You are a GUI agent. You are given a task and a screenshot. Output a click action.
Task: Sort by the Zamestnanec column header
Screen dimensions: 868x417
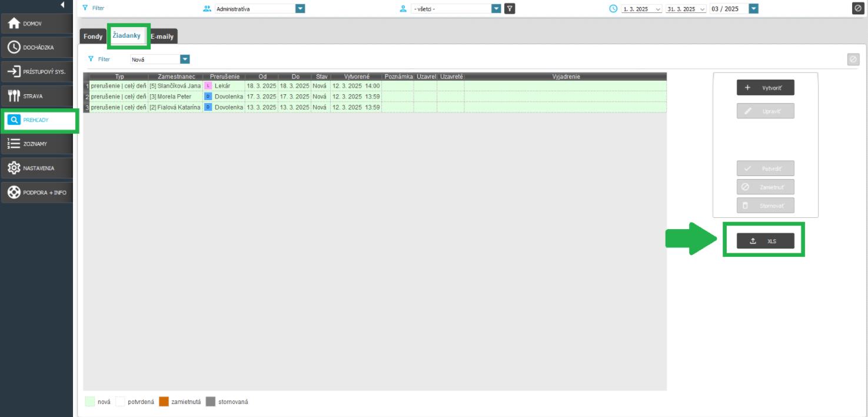(x=176, y=77)
